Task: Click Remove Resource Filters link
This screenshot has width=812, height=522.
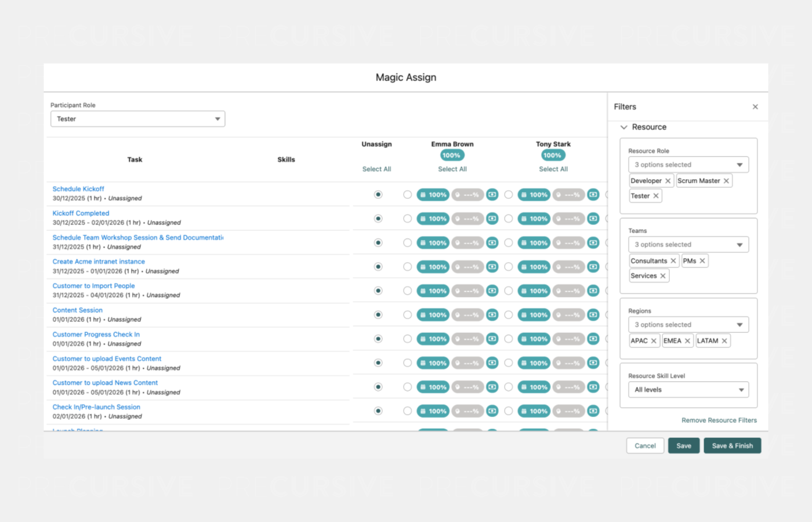Action: [x=719, y=420]
